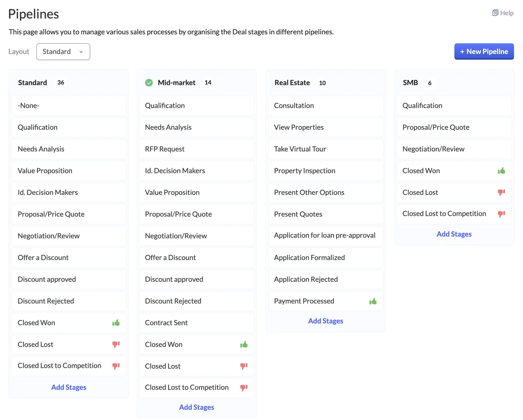Create a new pipeline with New Pipeline button
This screenshot has height=420, width=523.
[484, 51]
